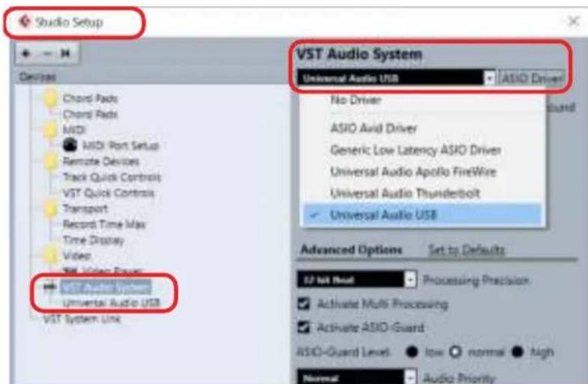The image size is (588, 384).
Task: Click the Video folder icon
Action: (x=50, y=255)
